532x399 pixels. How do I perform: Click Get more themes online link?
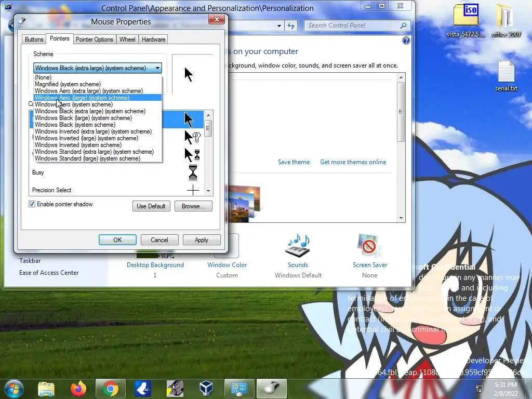353,162
